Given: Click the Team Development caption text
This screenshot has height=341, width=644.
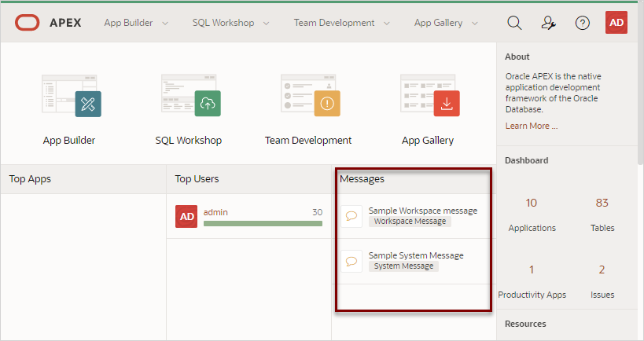Looking at the screenshot, I should tap(308, 141).
